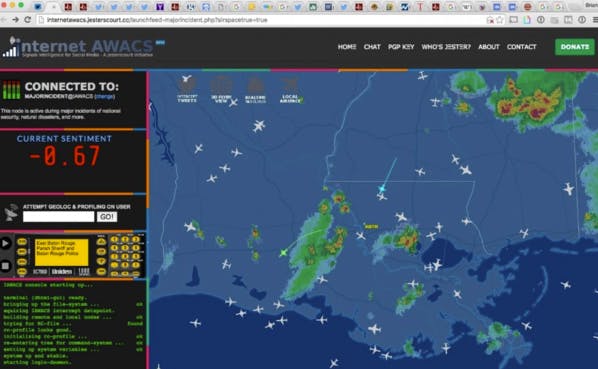The height and width of the screenshot is (369, 598).
Task: Click the GO! profiling button
Action: click(107, 217)
